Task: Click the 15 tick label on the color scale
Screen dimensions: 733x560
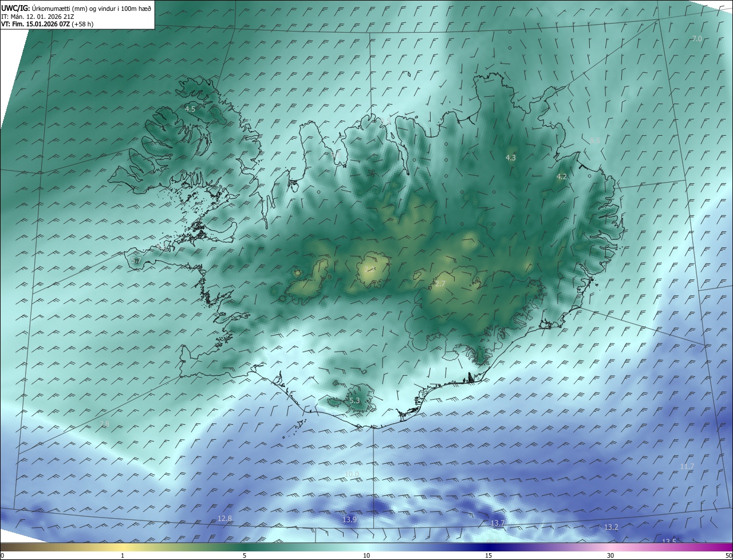Action: point(488,555)
